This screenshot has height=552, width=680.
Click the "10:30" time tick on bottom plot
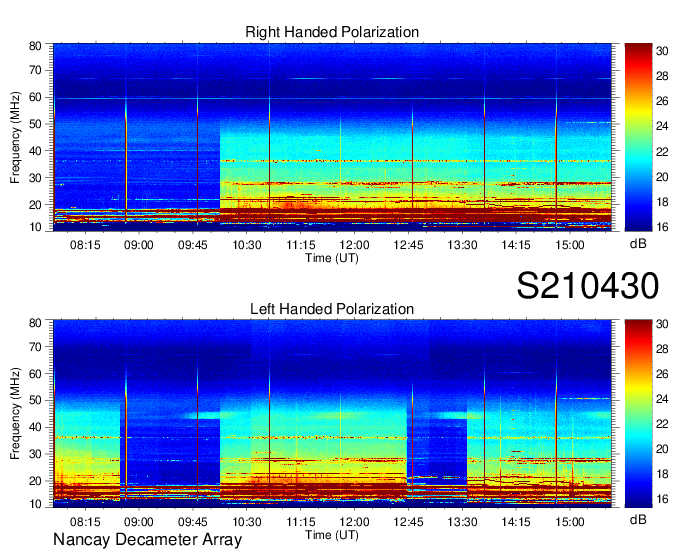pos(247,522)
